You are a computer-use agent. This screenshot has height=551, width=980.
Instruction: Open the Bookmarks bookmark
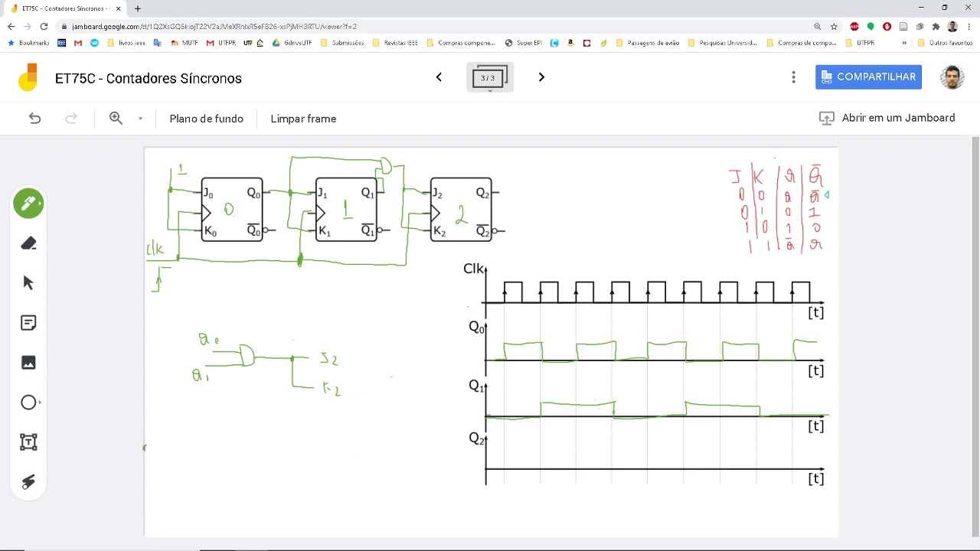(x=28, y=43)
